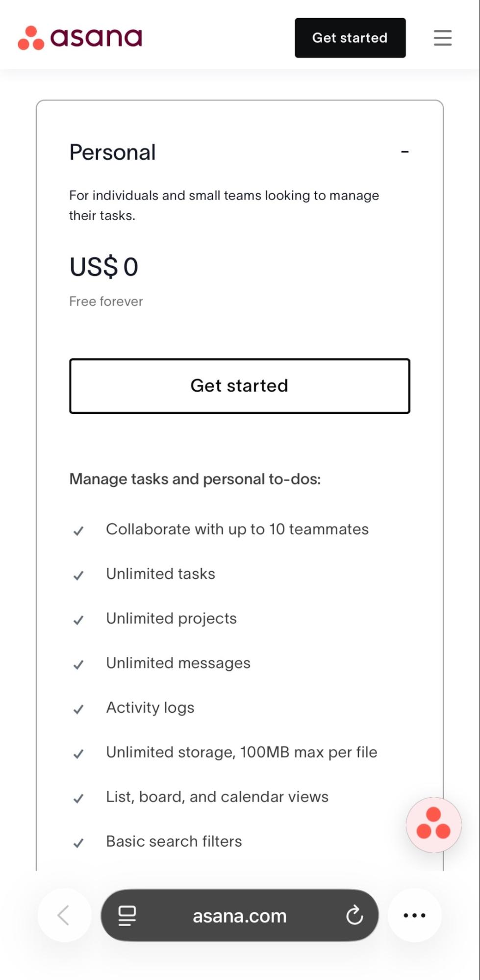
Task: Open the floating Asana chat bubble
Action: [433, 825]
